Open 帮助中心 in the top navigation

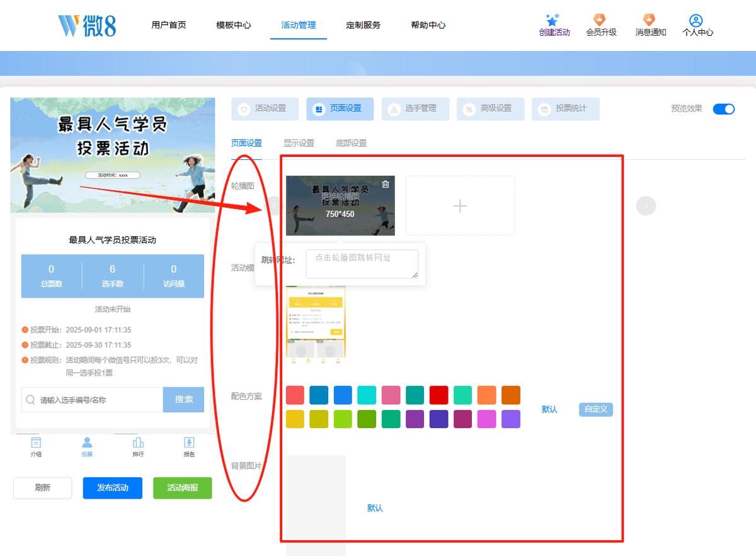(x=428, y=25)
